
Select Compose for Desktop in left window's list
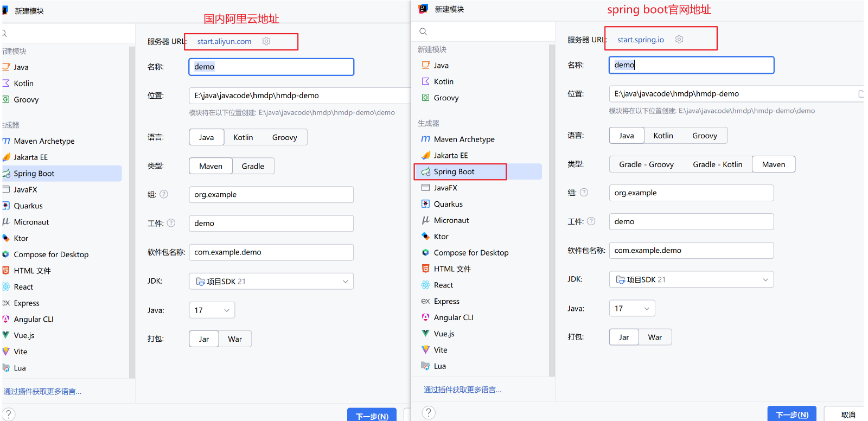[x=62, y=254]
